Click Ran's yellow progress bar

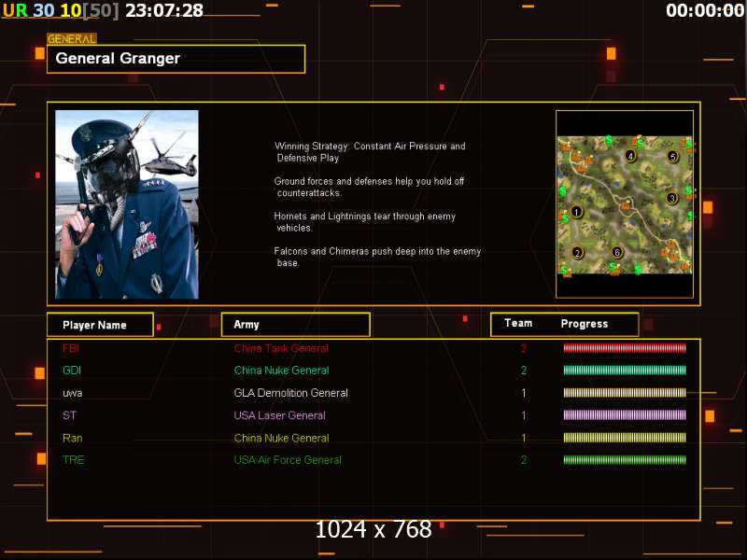(625, 438)
